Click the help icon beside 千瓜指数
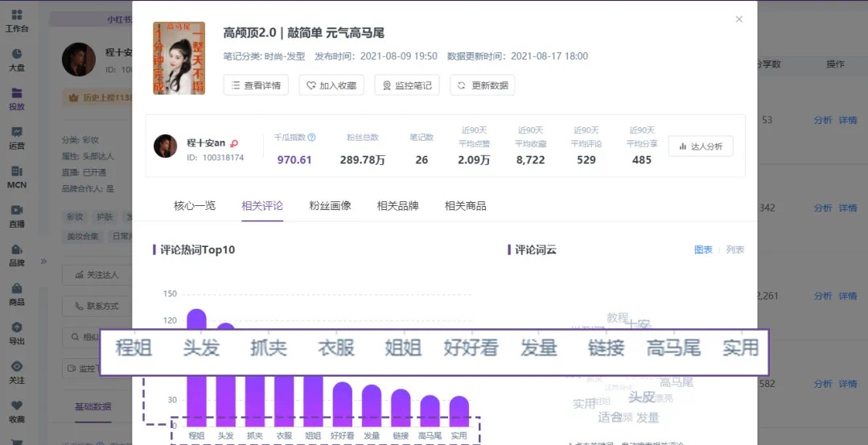 pyautogui.click(x=311, y=138)
